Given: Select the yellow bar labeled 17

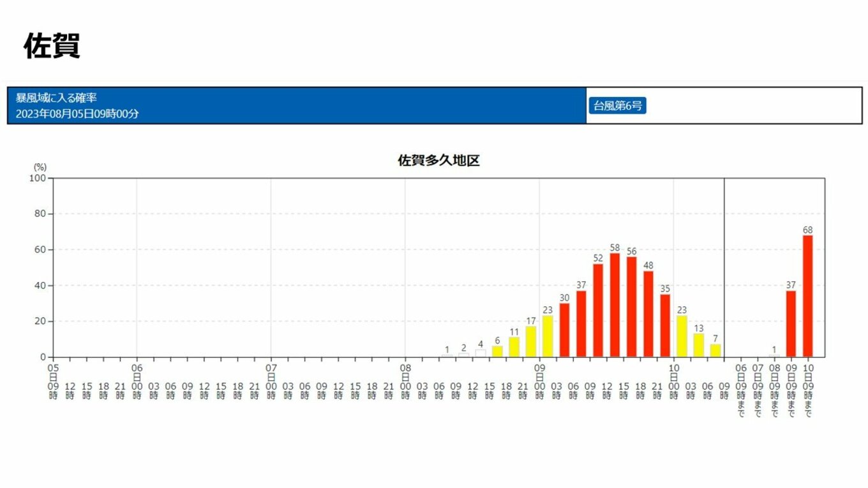Looking at the screenshot, I should (x=531, y=341).
